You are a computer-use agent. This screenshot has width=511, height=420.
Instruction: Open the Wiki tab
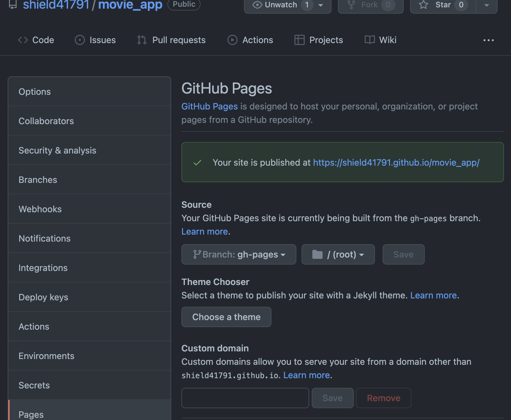tap(381, 40)
